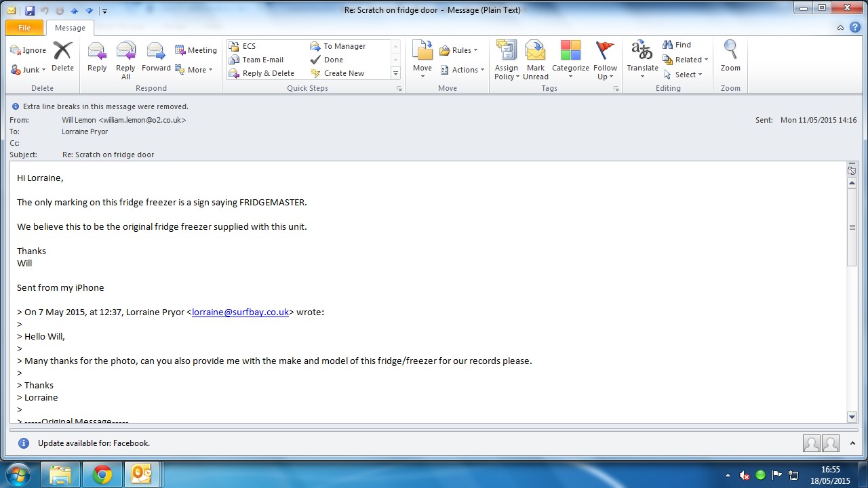Open the Follow Up flag menu
Screen dimensions: 868x488
coord(605,61)
